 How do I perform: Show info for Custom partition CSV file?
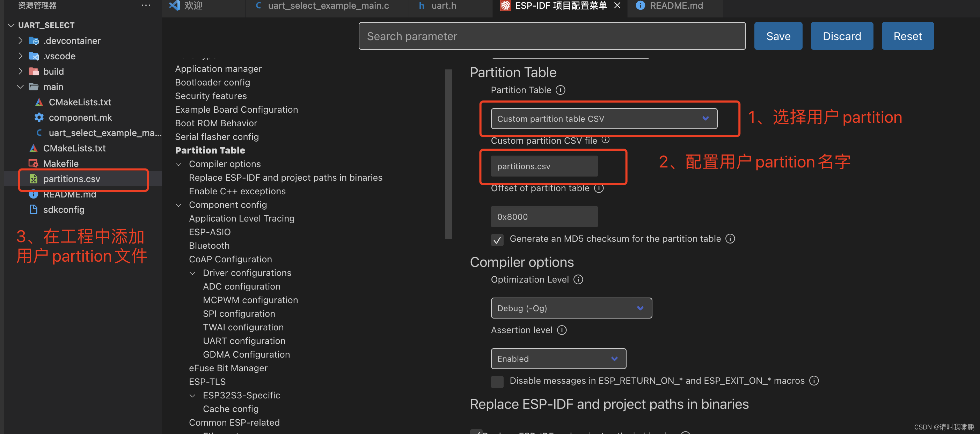pyautogui.click(x=605, y=140)
